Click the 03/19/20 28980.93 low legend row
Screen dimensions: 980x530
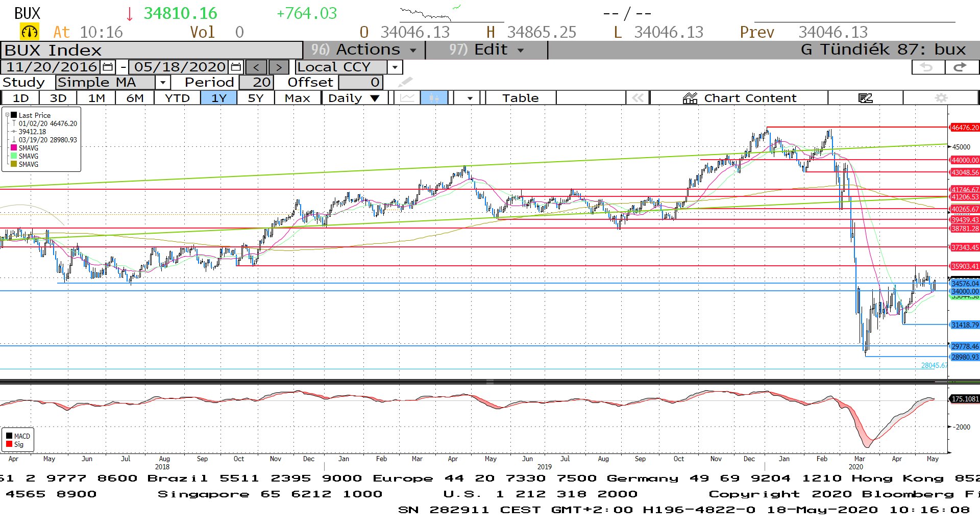[44, 140]
